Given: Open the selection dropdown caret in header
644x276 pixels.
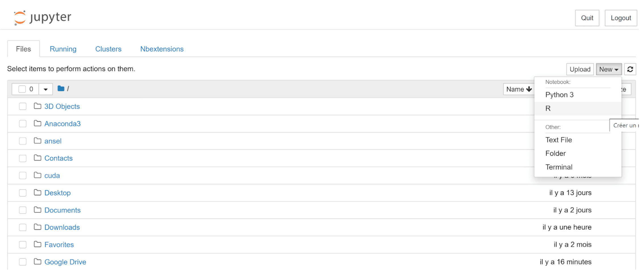Looking at the screenshot, I should coord(45,89).
